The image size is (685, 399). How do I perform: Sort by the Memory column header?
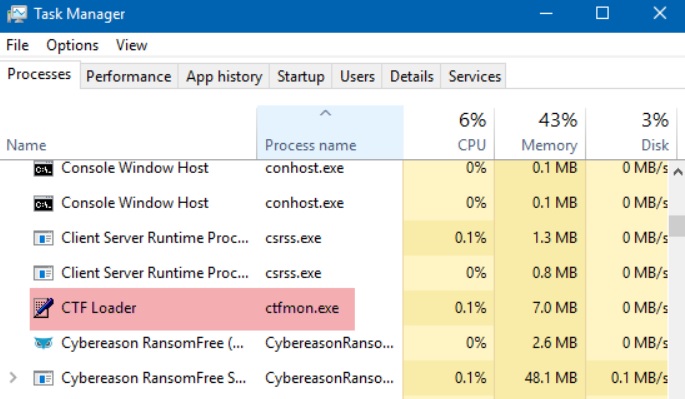coord(540,133)
